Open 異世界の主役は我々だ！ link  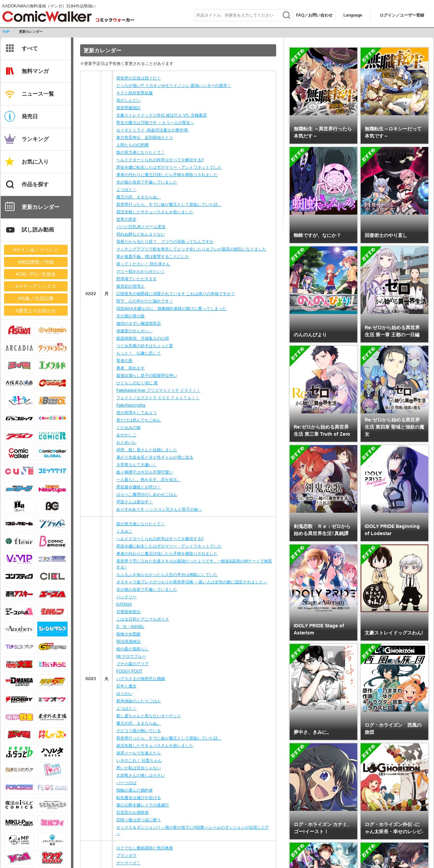138,78
